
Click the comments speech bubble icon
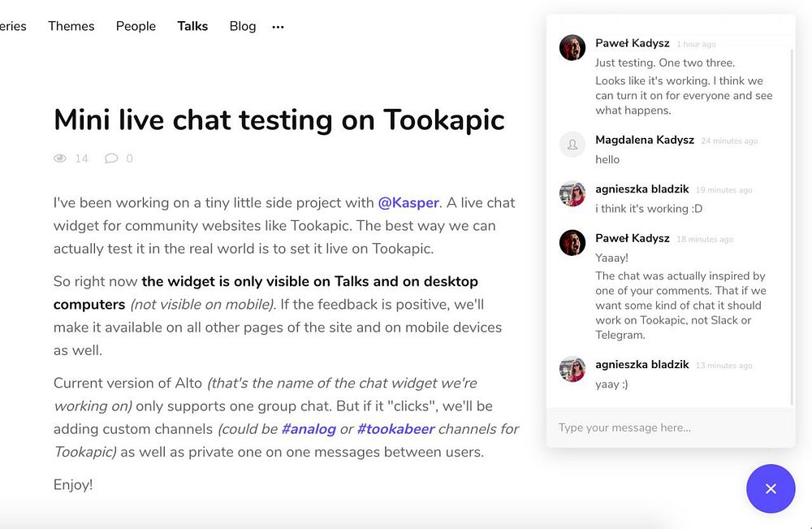[111, 158]
